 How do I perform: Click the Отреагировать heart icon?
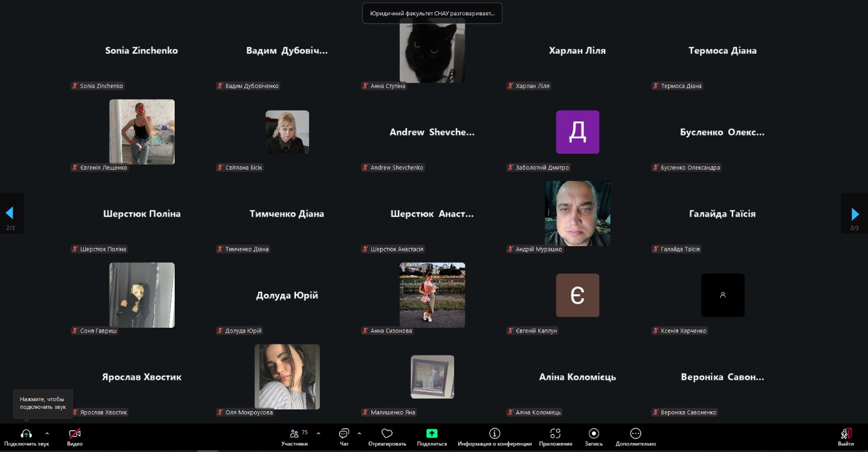[387, 434]
